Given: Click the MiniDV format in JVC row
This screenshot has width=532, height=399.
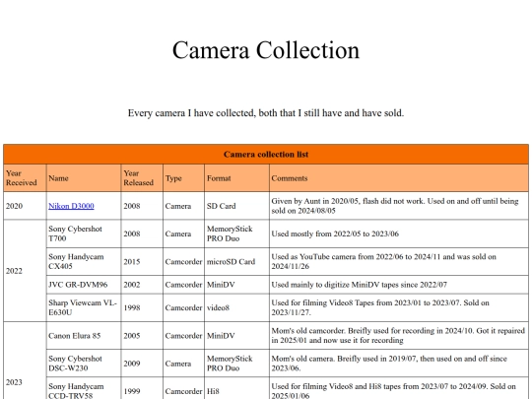Looking at the screenshot, I should 236,285.
